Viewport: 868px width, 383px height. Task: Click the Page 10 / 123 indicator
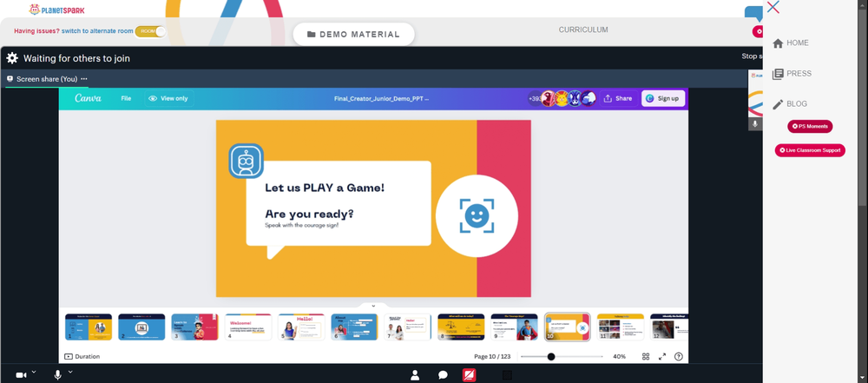pos(492,356)
